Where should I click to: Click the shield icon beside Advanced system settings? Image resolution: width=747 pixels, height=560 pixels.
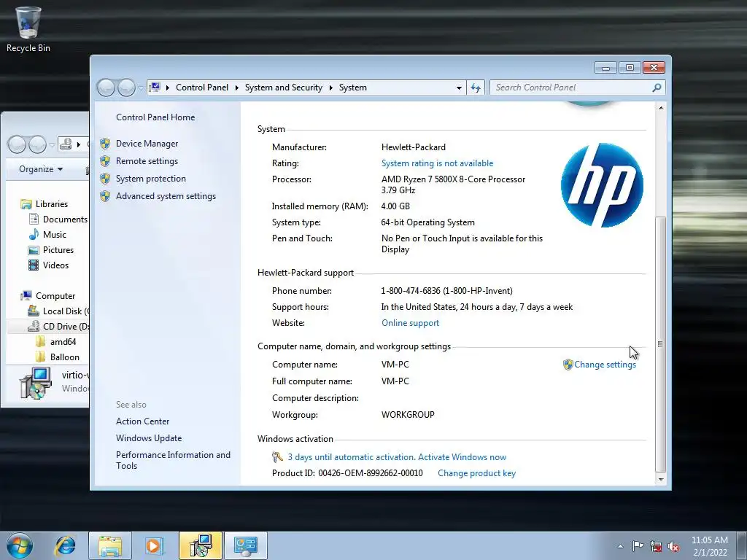point(105,196)
